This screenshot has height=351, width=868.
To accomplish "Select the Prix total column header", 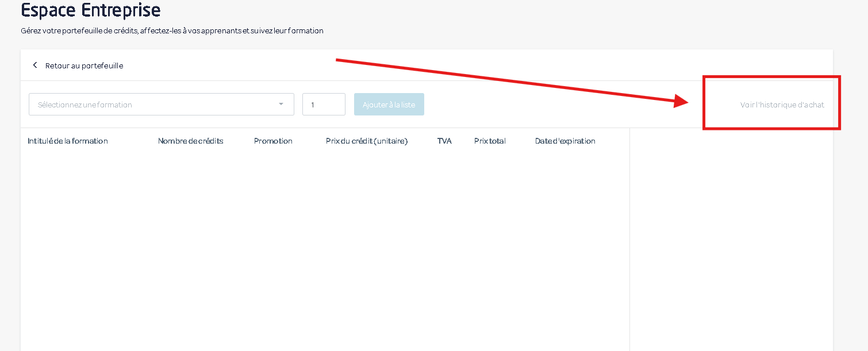I will 490,141.
